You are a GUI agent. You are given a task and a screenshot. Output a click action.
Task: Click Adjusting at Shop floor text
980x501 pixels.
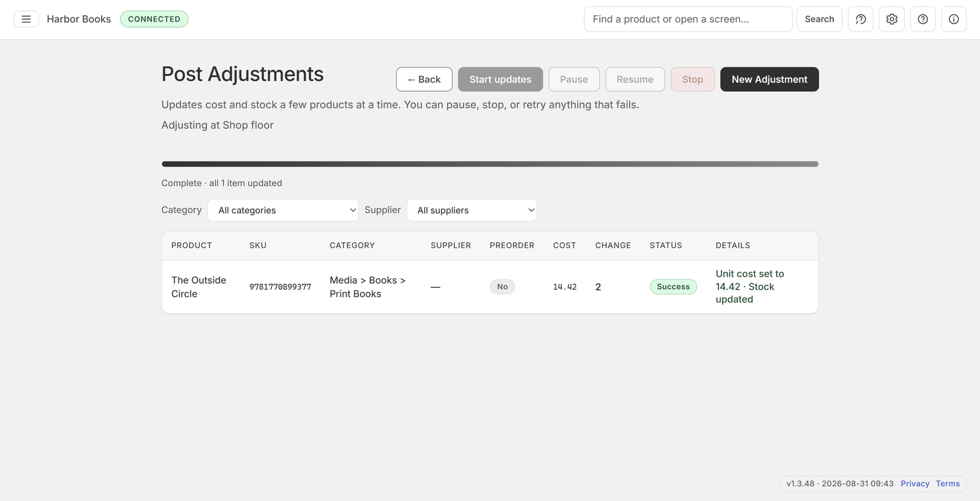(217, 125)
